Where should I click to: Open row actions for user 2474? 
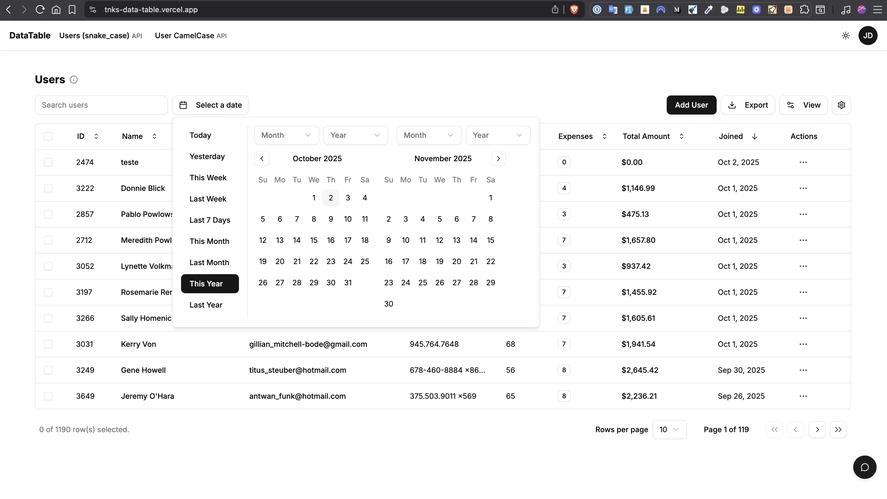[x=802, y=162]
